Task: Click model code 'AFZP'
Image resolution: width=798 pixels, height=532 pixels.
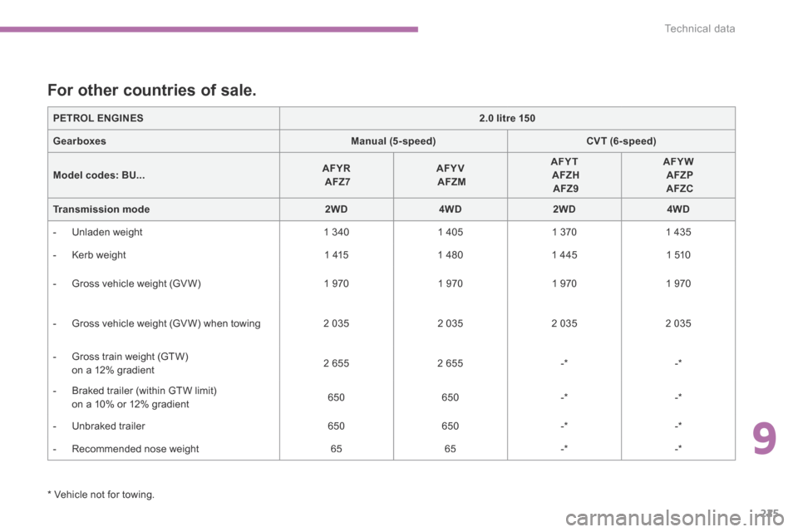Action: pyautogui.click(x=679, y=175)
